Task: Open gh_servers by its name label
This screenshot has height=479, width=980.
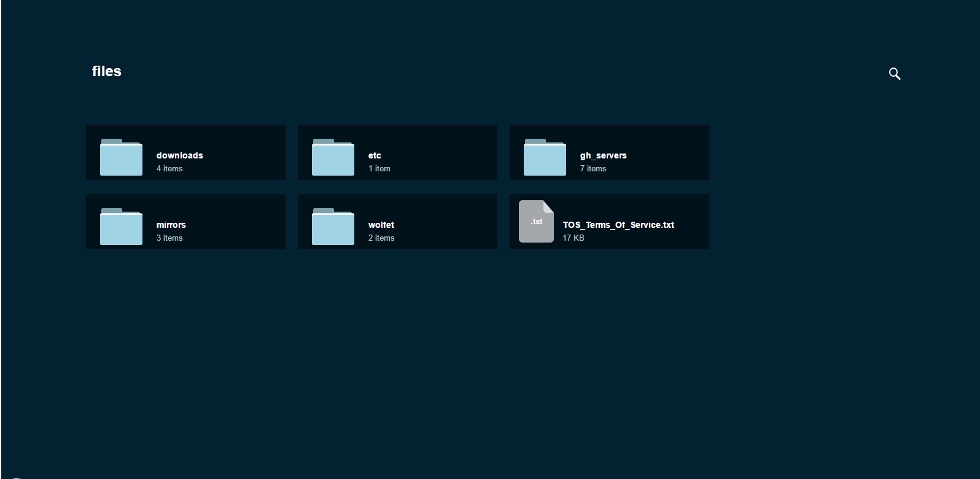Action: pos(603,155)
